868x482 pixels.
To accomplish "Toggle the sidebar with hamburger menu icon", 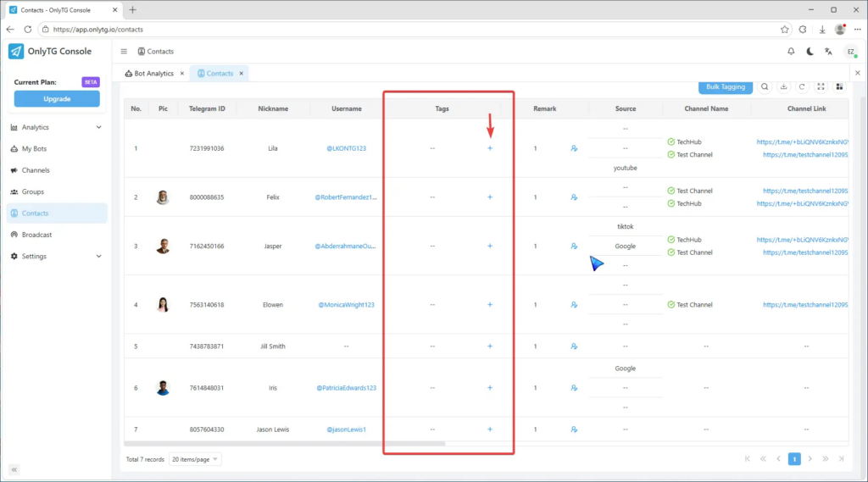I will pos(124,52).
